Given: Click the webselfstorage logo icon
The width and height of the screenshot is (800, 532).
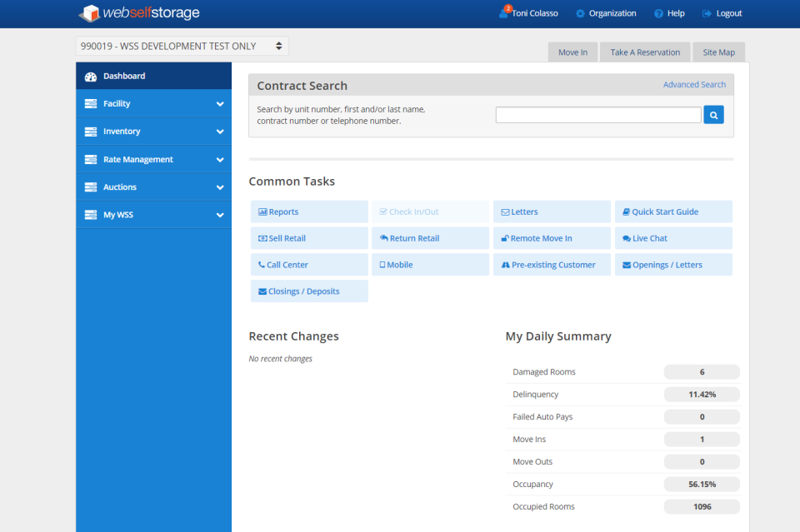Looking at the screenshot, I should pyautogui.click(x=88, y=13).
